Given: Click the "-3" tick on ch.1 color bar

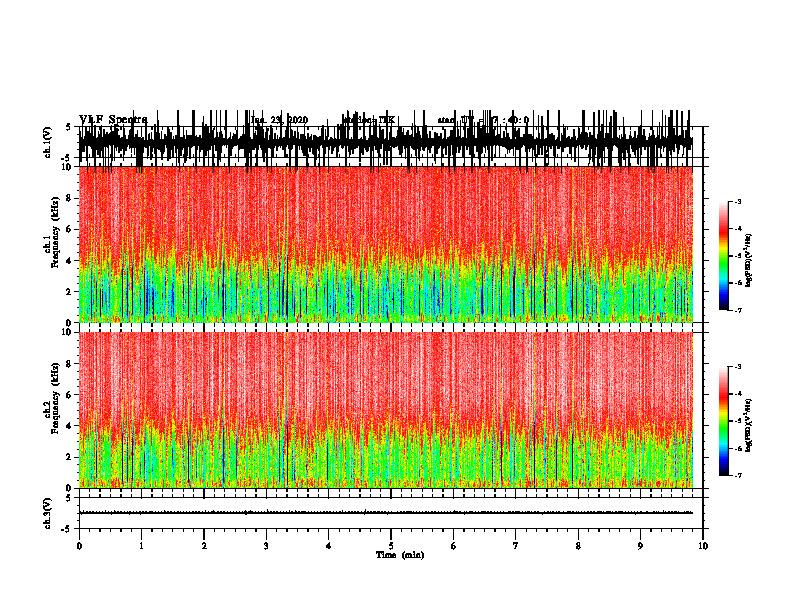Looking at the screenshot, I should pos(737,201).
